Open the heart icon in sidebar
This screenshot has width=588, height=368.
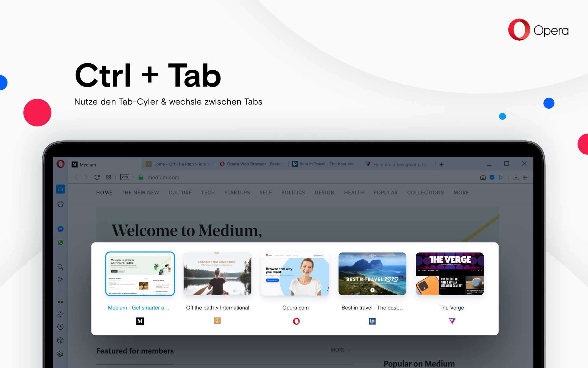click(x=61, y=314)
